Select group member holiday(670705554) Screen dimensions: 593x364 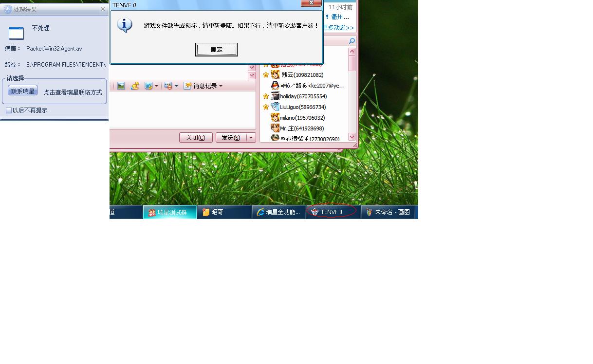coord(303,96)
